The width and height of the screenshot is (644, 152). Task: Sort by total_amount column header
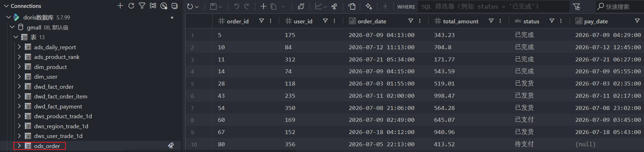point(461,21)
